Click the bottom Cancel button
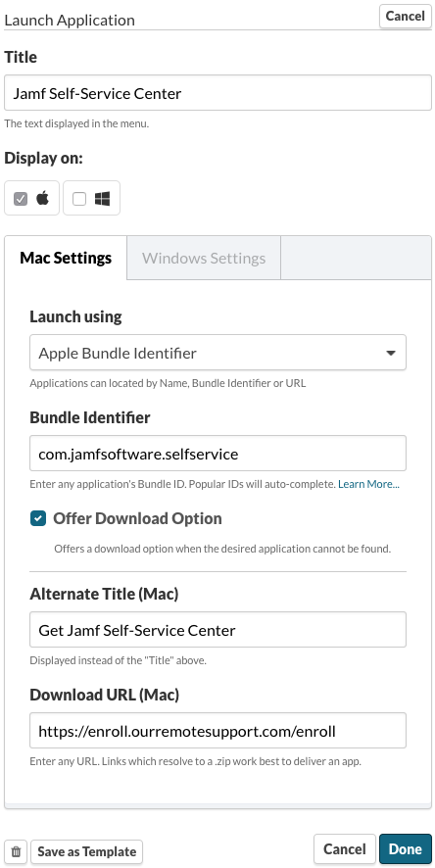 (x=345, y=849)
